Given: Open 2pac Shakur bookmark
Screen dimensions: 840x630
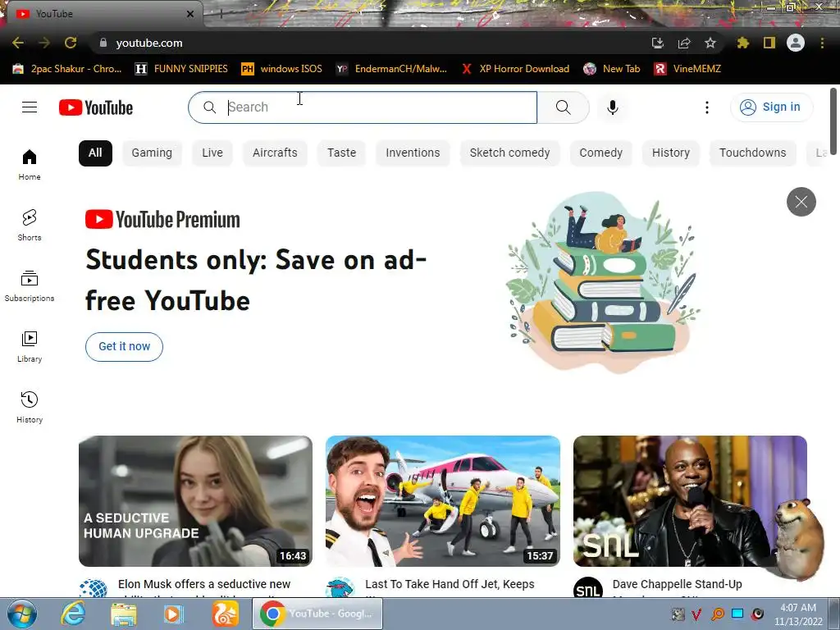Looking at the screenshot, I should 68,69.
